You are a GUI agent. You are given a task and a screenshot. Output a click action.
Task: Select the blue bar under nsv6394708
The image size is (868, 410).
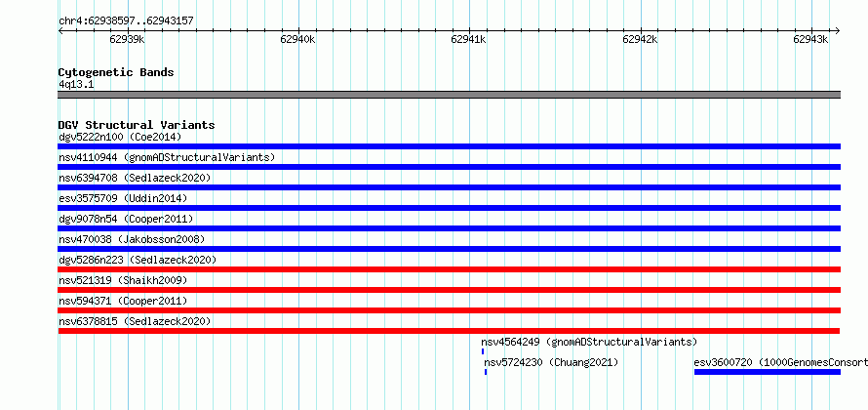pyautogui.click(x=449, y=187)
